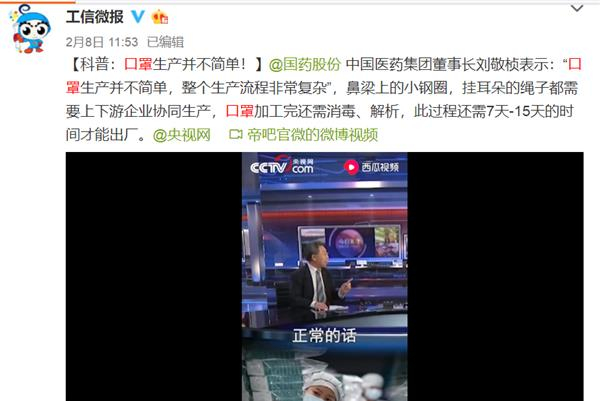This screenshot has height=401, width=600.
Task: Click the orange crown membership icon
Action: (159, 17)
